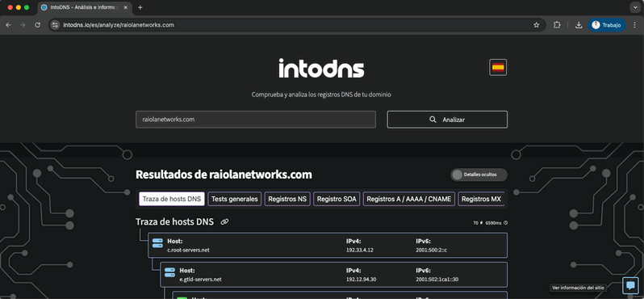Screen dimensions: 644x299
Task: Open a new browser tab
Action: click(x=140, y=7)
